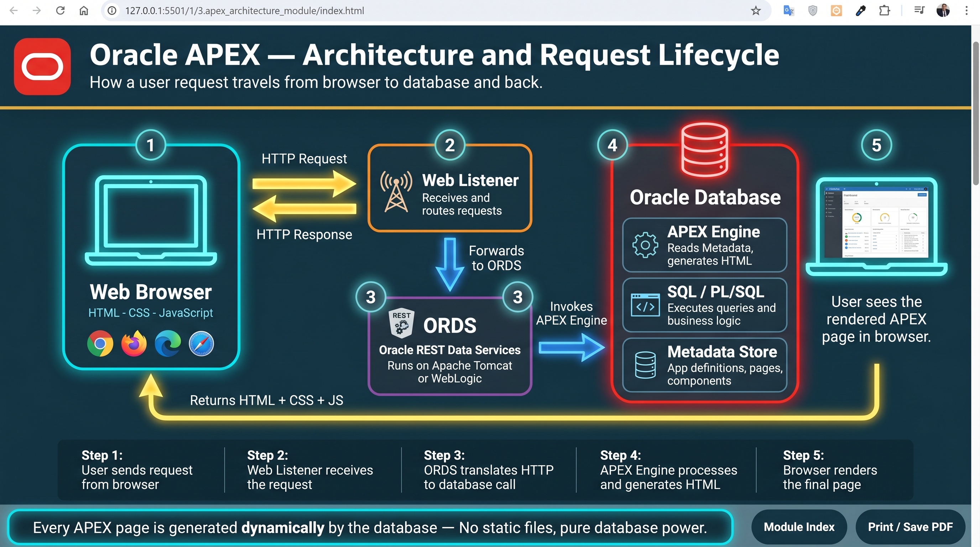Click the Metadata Store database icon
The height and width of the screenshot is (547, 980).
(x=645, y=365)
